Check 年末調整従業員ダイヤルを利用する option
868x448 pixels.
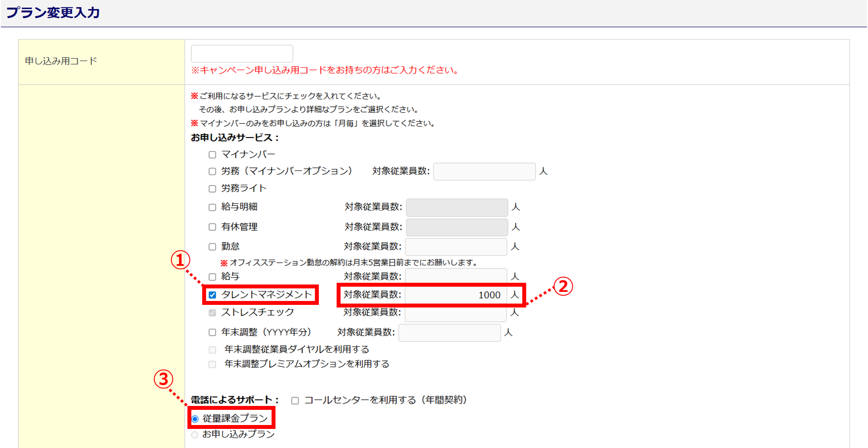pos(212,350)
